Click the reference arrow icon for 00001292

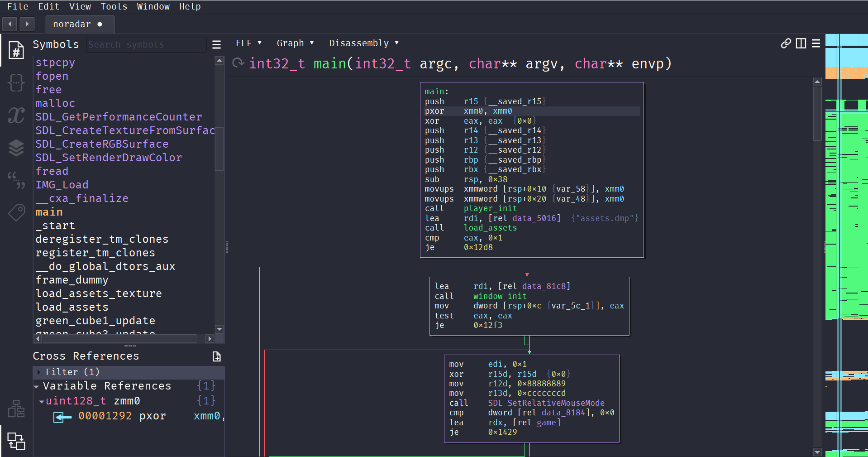[x=62, y=417]
